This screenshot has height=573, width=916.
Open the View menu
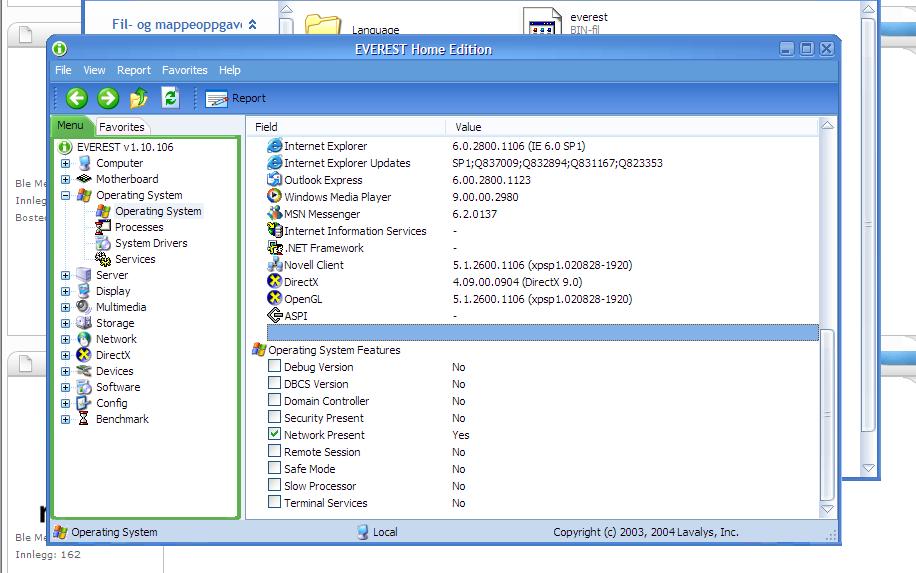click(94, 70)
